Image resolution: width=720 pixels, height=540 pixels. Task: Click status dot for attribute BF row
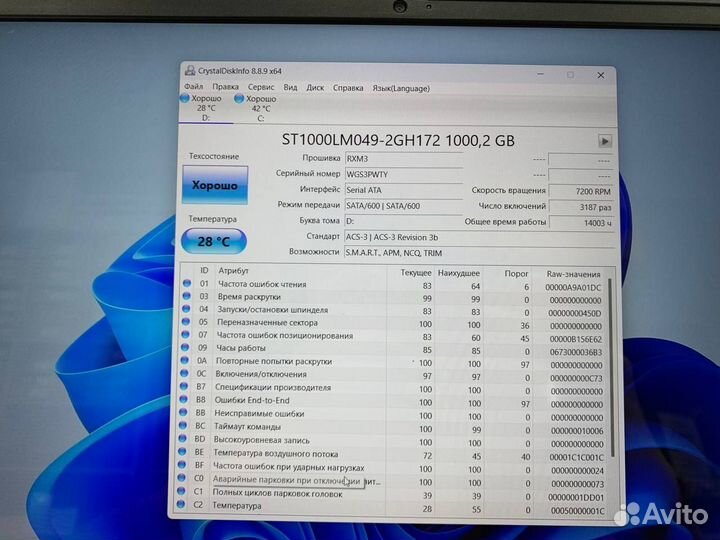pos(182,465)
